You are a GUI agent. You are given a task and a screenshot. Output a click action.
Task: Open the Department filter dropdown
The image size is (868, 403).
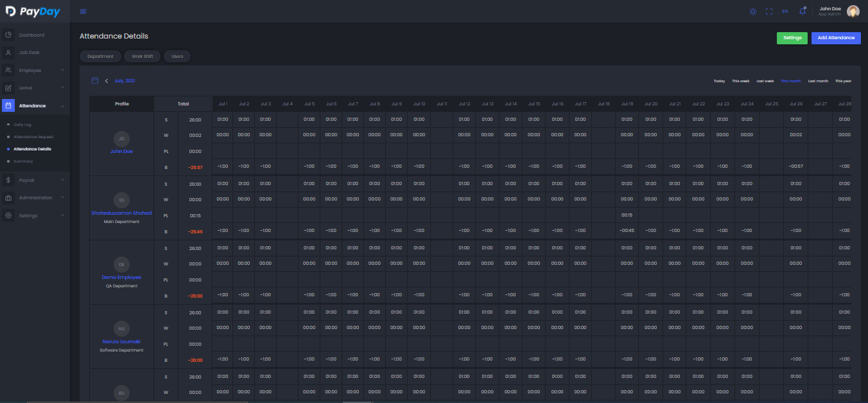pos(100,57)
